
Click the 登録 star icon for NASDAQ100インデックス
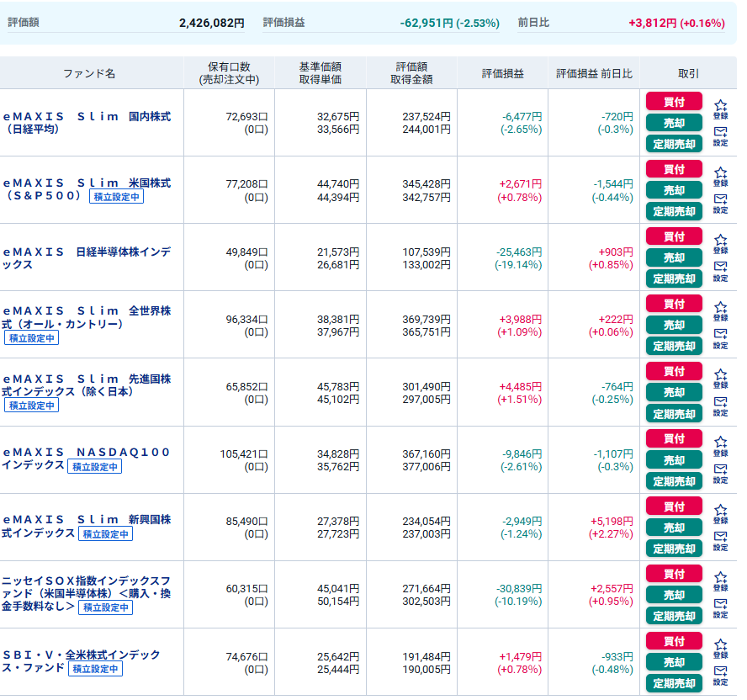point(721,446)
